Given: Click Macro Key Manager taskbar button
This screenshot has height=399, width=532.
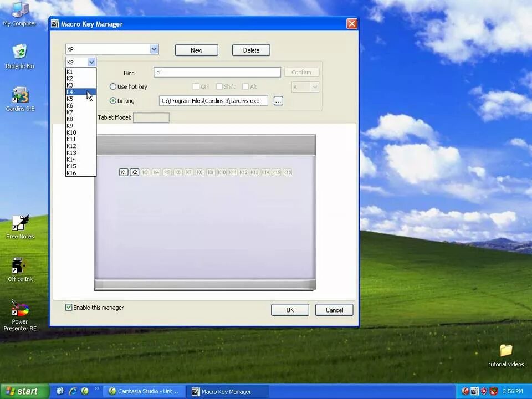Looking at the screenshot, I should pyautogui.click(x=228, y=391).
